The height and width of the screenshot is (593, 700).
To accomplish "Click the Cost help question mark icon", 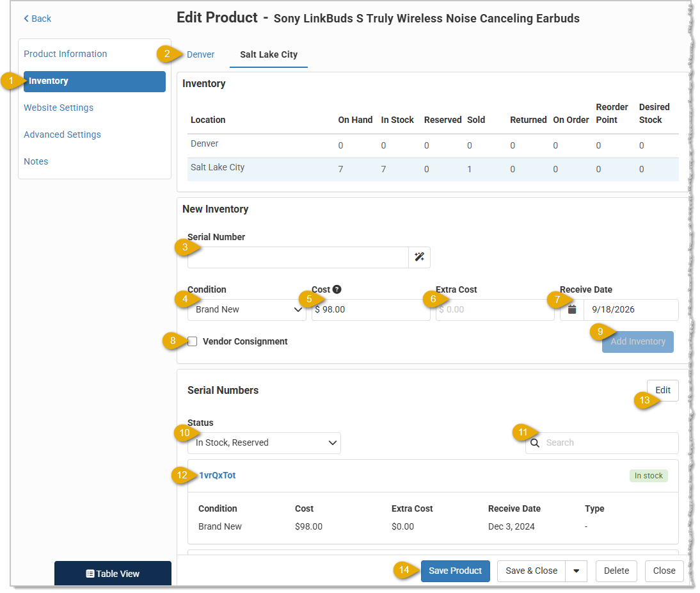I will point(338,291).
